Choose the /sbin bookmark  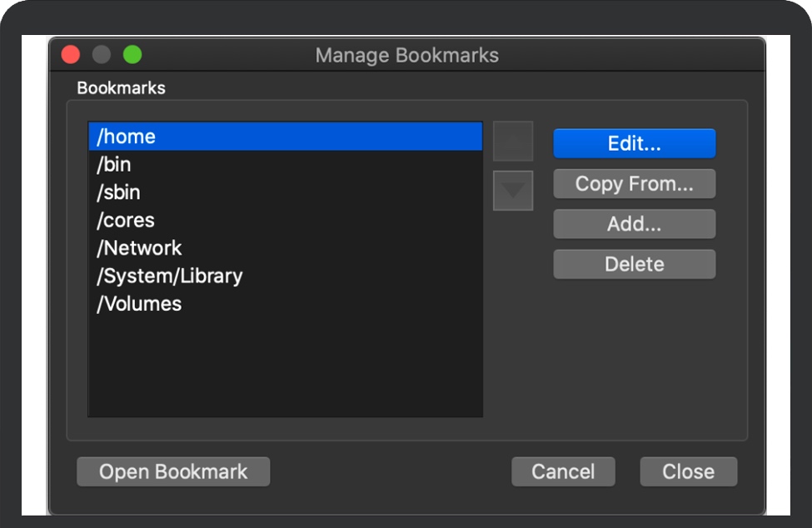[x=285, y=192]
